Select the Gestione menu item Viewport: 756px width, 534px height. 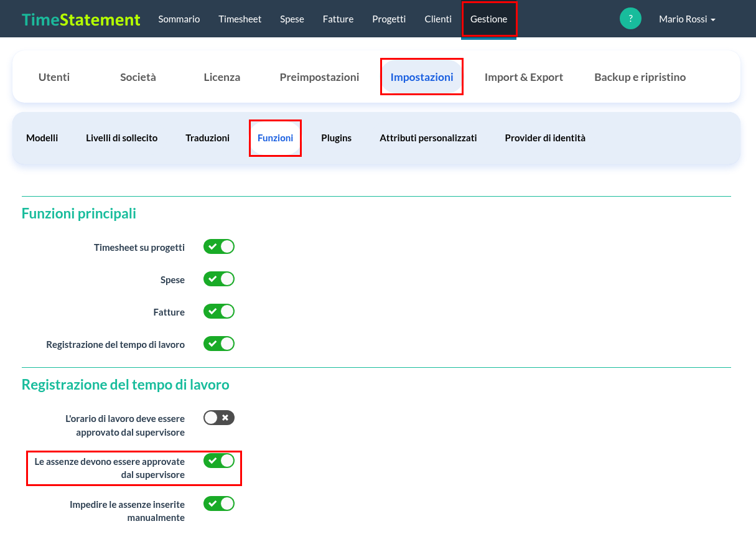click(x=488, y=19)
